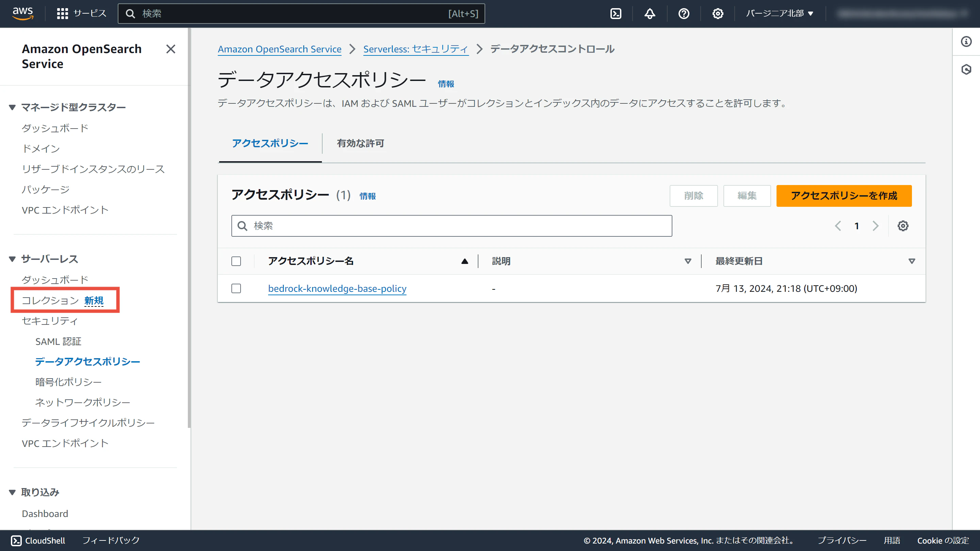Image resolution: width=980 pixels, height=551 pixels.
Task: Open ドメイン in the sidebar
Action: point(41,149)
